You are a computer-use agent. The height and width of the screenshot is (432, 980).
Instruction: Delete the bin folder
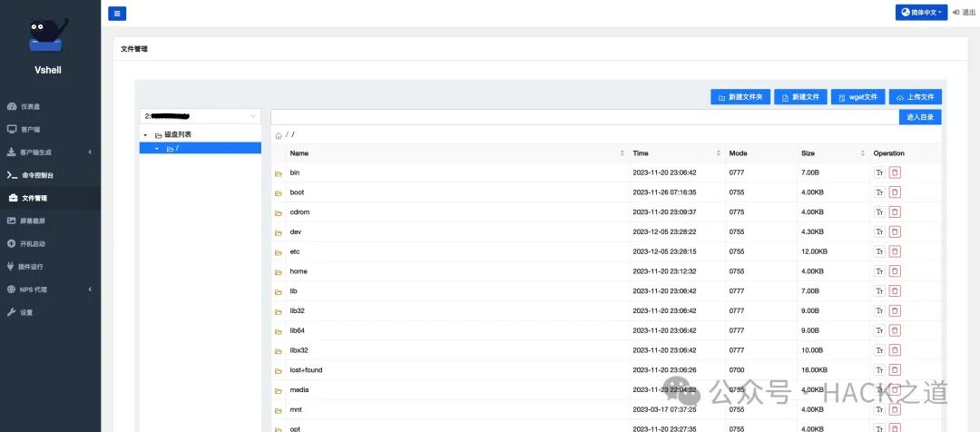pyautogui.click(x=895, y=172)
